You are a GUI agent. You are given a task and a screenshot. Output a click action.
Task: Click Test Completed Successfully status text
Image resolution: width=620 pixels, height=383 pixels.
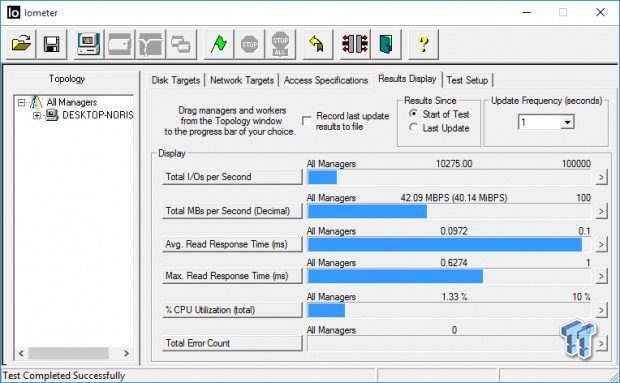64,375
